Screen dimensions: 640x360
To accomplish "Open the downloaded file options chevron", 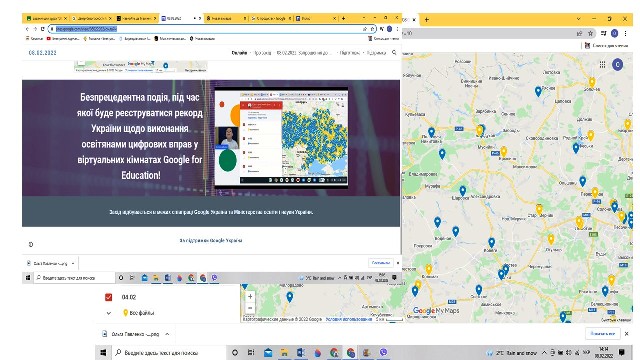I will tap(167, 334).
